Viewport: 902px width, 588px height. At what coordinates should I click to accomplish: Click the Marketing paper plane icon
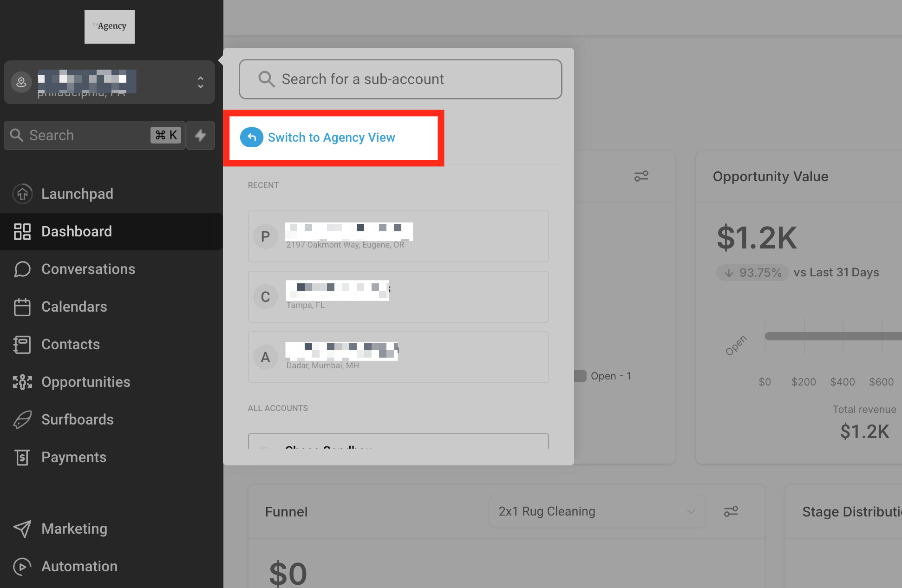coord(22,529)
